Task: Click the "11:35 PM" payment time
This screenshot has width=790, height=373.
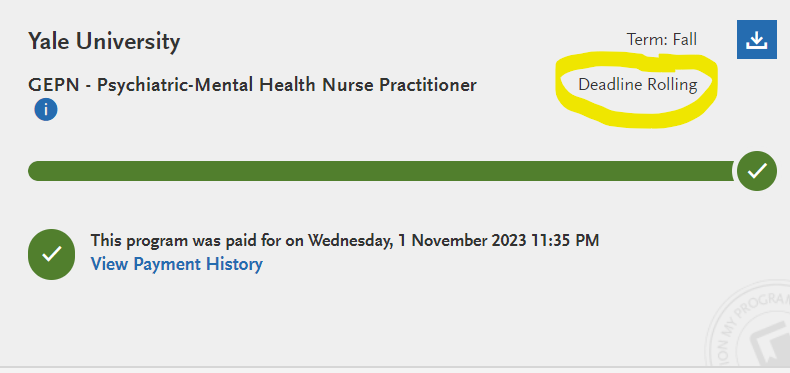Action: 565,240
